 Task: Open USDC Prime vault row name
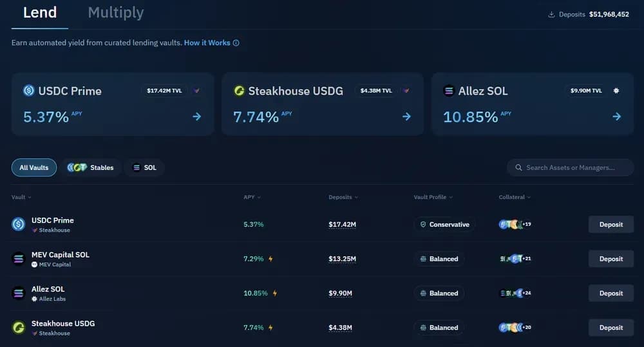coord(53,220)
